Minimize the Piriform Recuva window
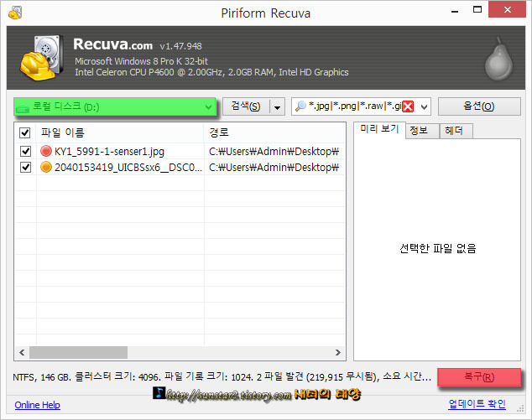This screenshot has width=532, height=420. pyautogui.click(x=455, y=11)
